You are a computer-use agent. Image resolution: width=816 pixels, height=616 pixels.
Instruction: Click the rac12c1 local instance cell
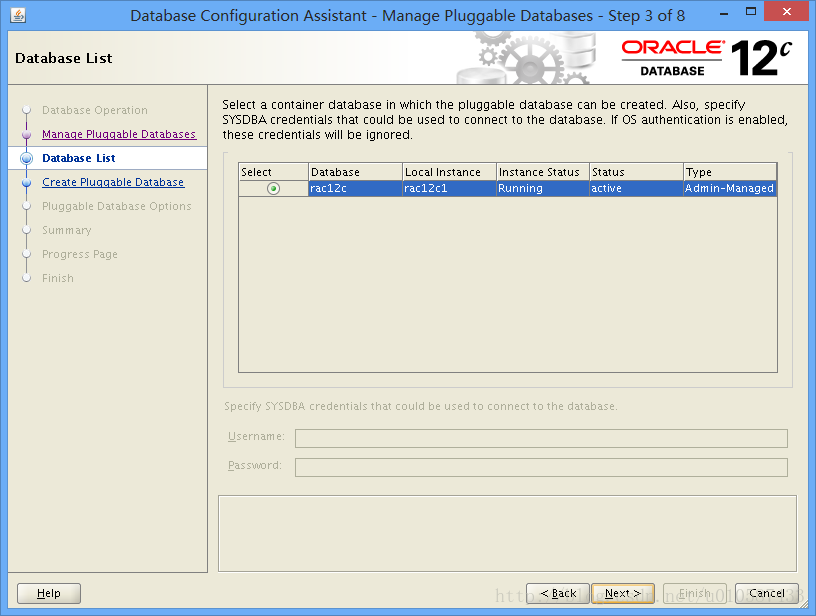(x=450, y=188)
